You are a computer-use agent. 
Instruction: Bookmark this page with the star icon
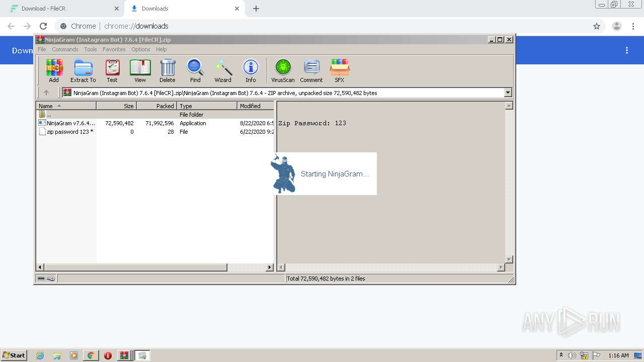597,26
